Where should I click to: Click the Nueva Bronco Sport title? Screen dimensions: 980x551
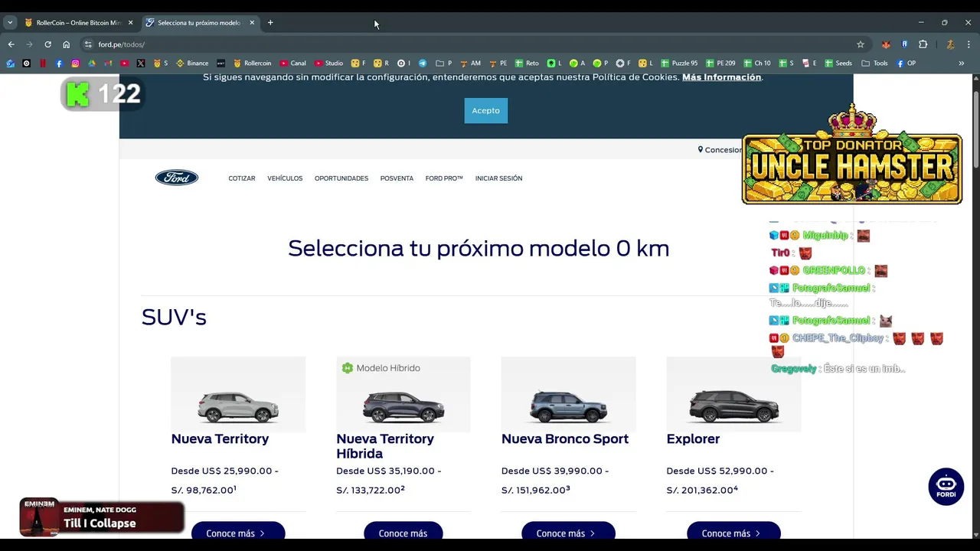point(565,439)
